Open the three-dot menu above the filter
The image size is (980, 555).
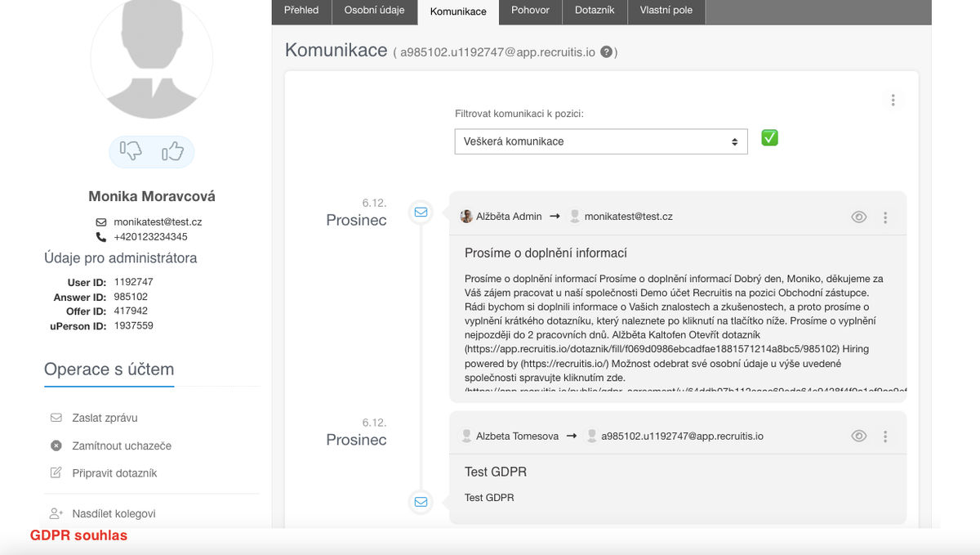click(x=893, y=100)
